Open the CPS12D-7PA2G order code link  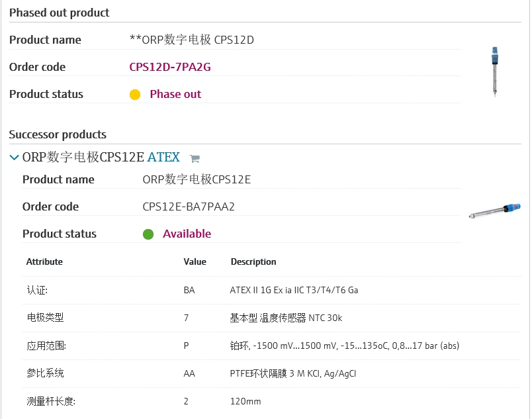point(170,67)
